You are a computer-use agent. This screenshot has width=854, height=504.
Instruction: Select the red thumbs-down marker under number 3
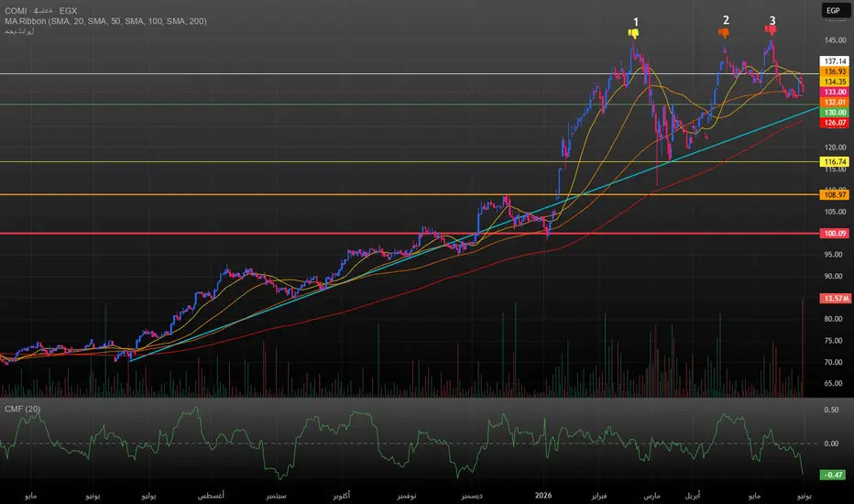click(x=771, y=30)
